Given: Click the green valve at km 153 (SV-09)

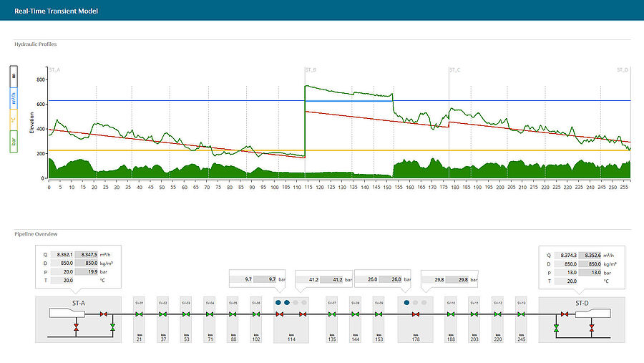Looking at the screenshot, I should [379, 314].
